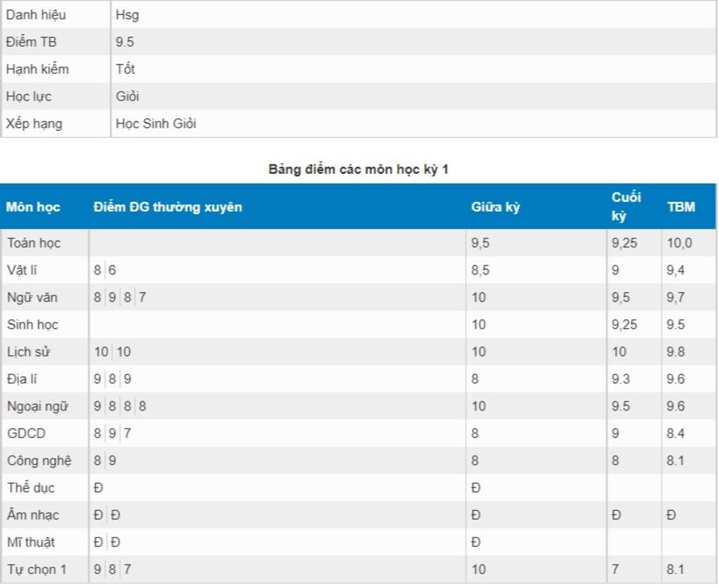
Task: Click the Cuối kỳ column header
Action: (x=626, y=206)
